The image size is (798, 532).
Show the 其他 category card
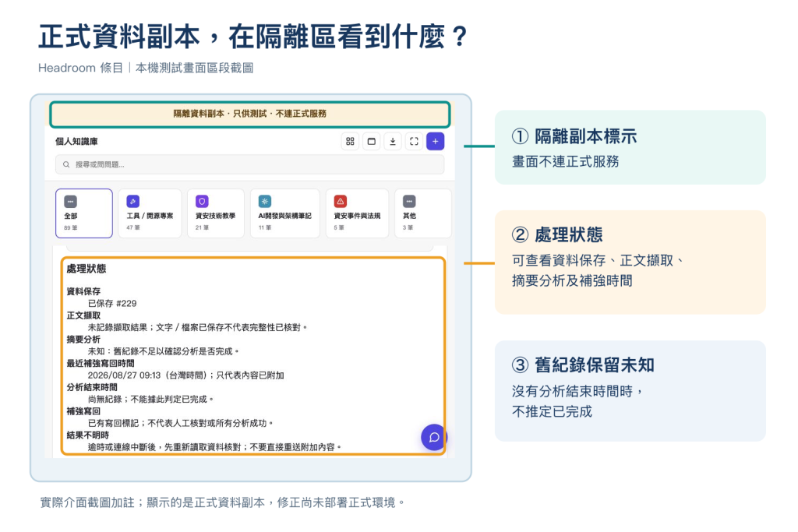pyautogui.click(x=423, y=213)
